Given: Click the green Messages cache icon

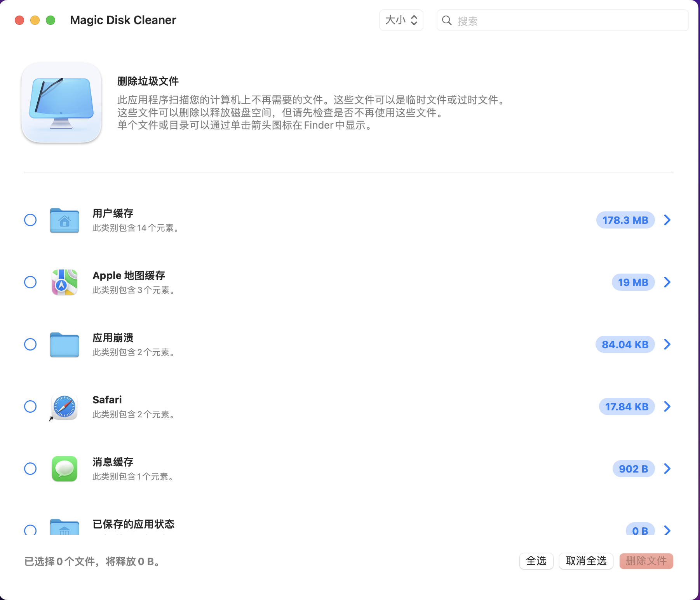Looking at the screenshot, I should click(x=64, y=469).
